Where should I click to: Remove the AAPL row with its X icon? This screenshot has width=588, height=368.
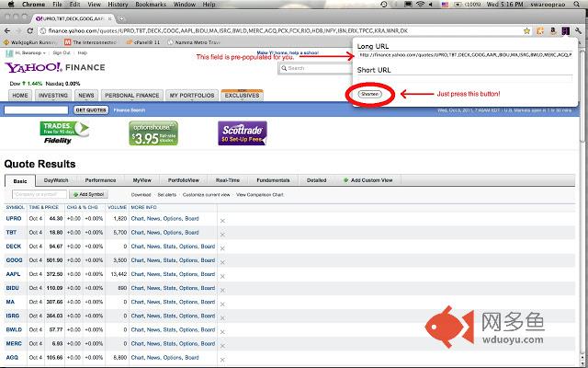pos(222,276)
